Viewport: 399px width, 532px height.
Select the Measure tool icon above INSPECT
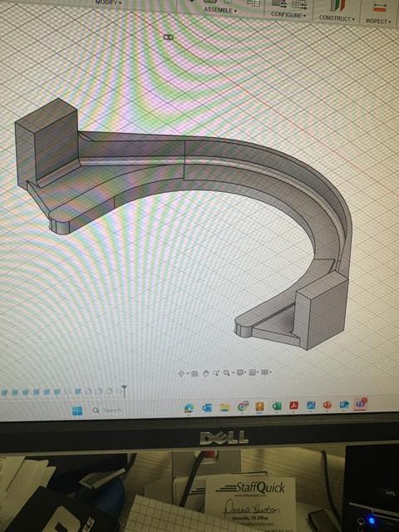coord(380,7)
